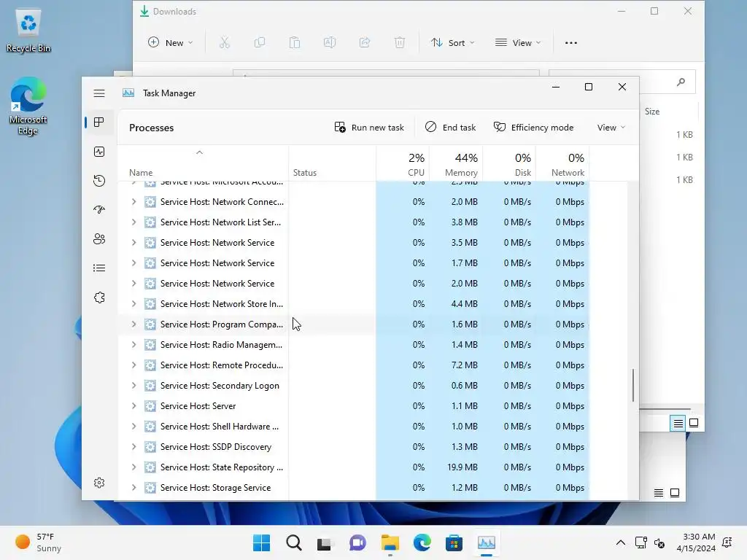747x560 pixels.
Task: Open Recycle Bin desktop icon
Action: pyautogui.click(x=28, y=31)
